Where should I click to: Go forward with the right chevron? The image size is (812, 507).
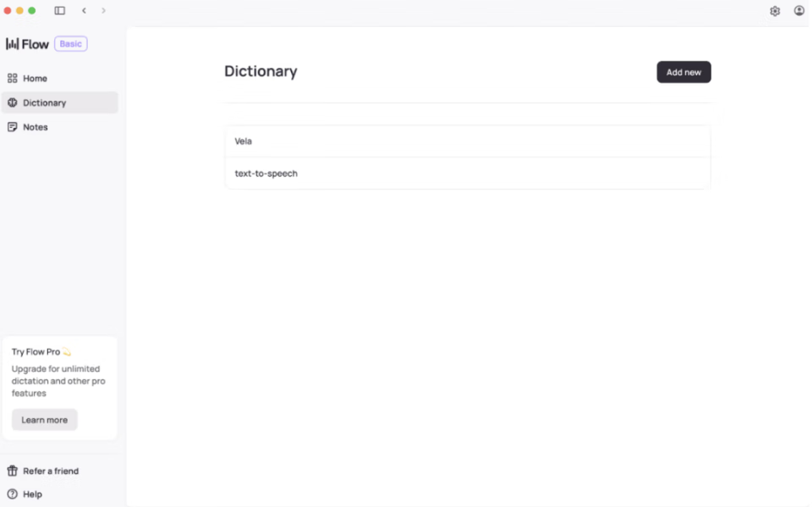[103, 10]
